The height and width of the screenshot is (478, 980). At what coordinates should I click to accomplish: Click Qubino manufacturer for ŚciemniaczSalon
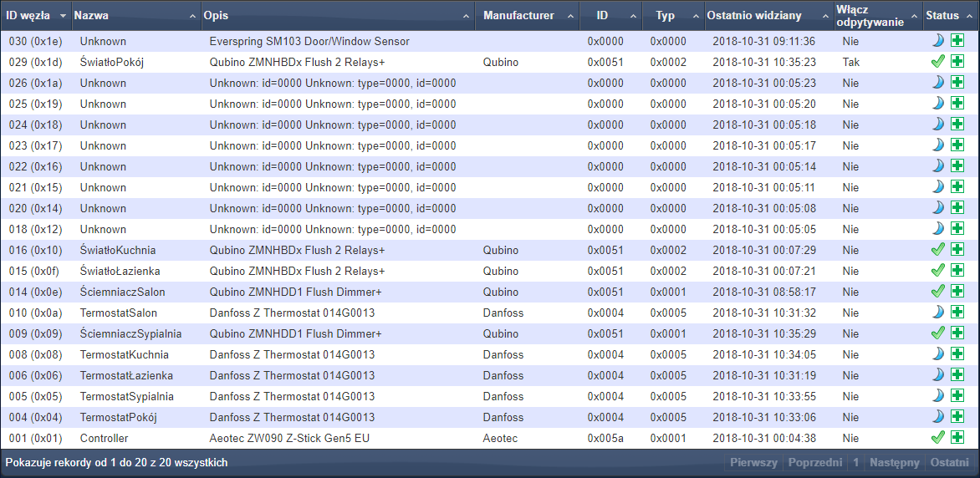coord(501,292)
